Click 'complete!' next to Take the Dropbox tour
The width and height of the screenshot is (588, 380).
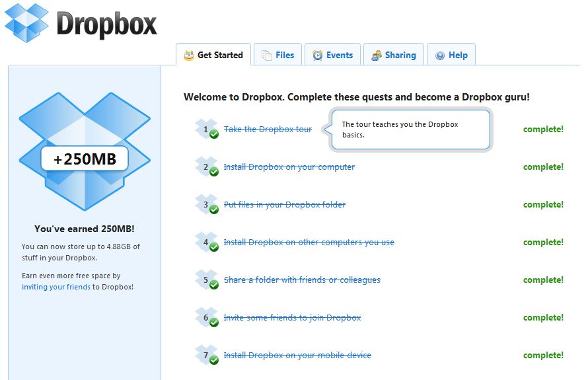pos(543,130)
